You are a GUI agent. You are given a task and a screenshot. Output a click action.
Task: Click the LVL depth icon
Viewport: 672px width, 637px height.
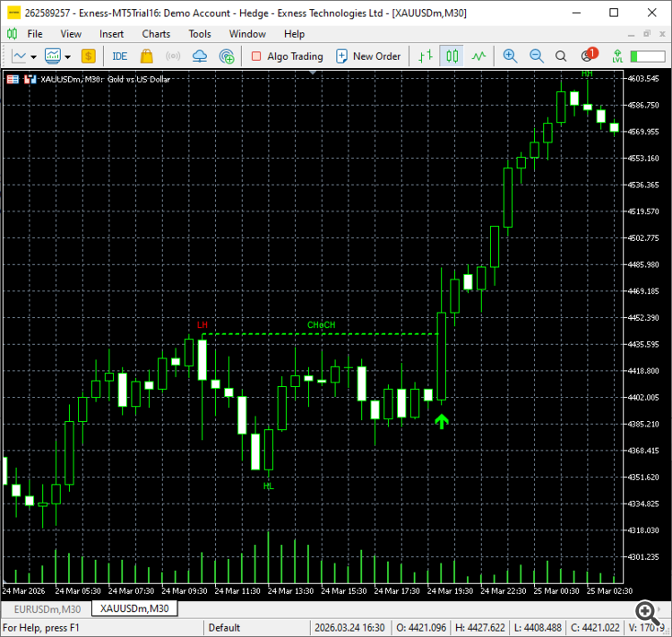[617, 56]
